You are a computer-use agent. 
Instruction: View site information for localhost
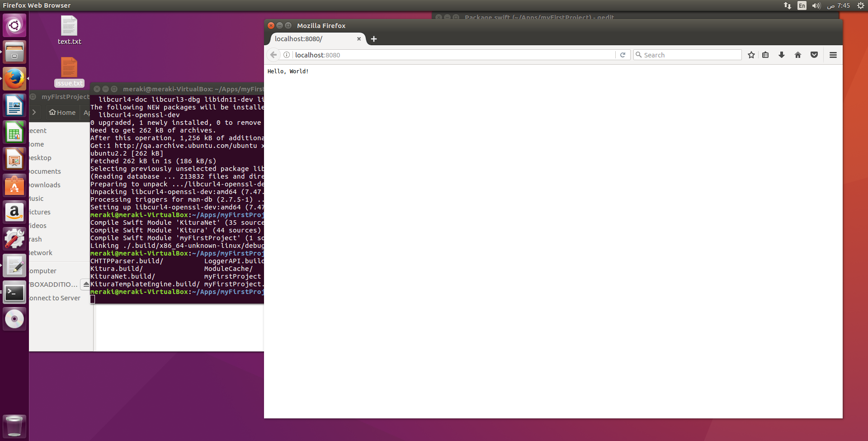click(287, 55)
